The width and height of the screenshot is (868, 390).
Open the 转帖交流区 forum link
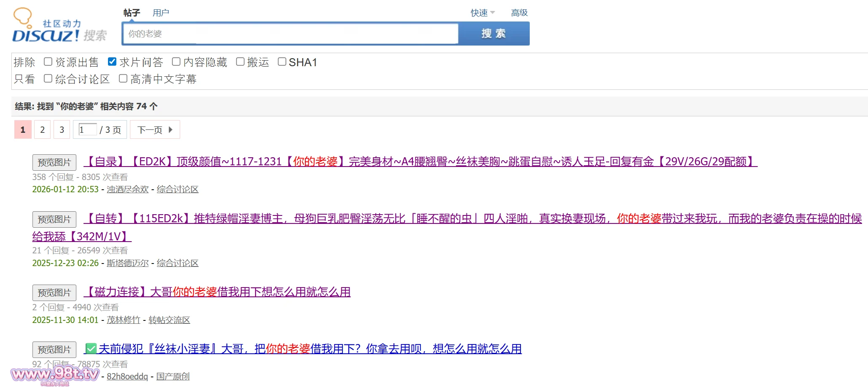[169, 320]
